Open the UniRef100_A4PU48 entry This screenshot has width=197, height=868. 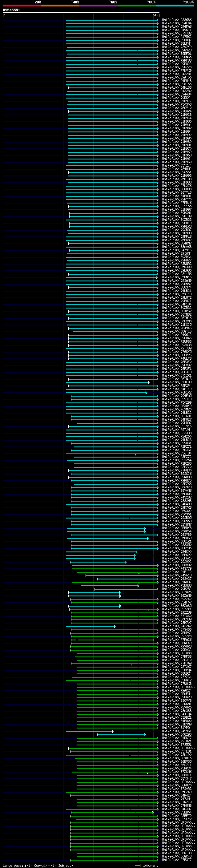coord(176,81)
